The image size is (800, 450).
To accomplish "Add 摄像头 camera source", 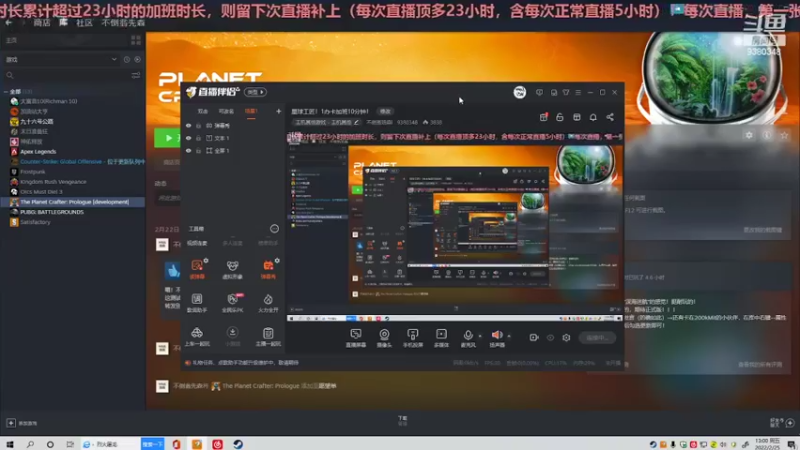I will coord(384,338).
